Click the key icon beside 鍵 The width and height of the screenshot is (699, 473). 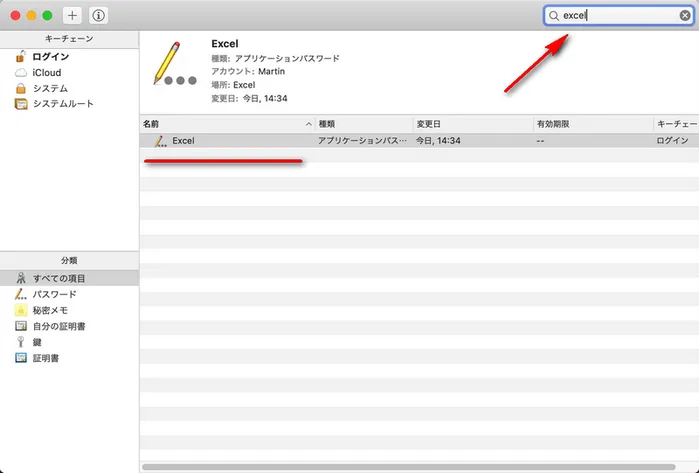[x=21, y=342]
